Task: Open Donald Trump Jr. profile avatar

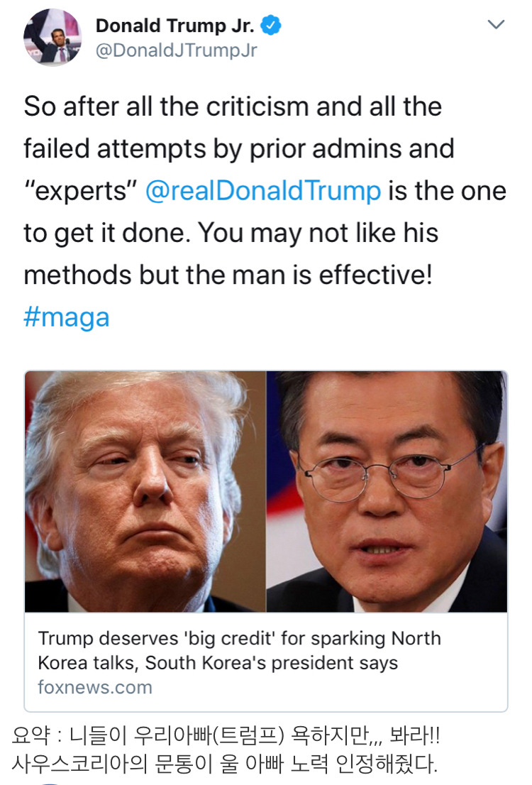Action: pos(52,38)
